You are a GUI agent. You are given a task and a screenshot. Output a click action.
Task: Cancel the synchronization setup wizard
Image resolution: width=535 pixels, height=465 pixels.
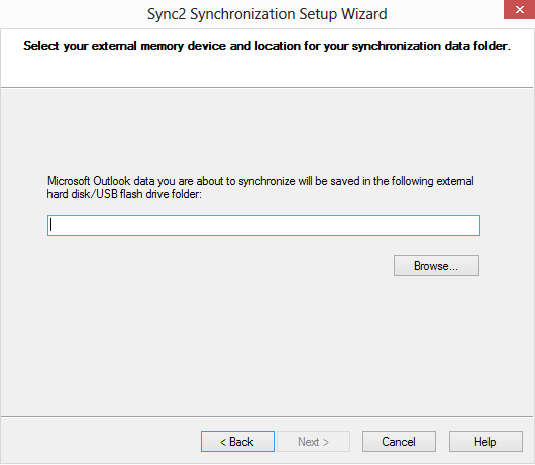click(x=399, y=441)
